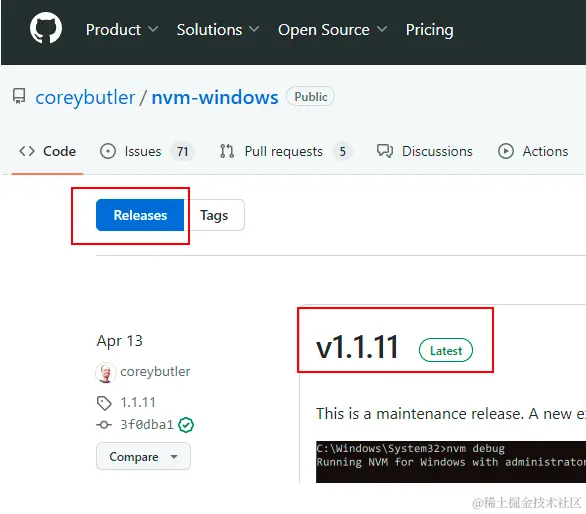Screen dimensions: 586x514
Task: Open the Compare dropdown
Action: (x=143, y=456)
